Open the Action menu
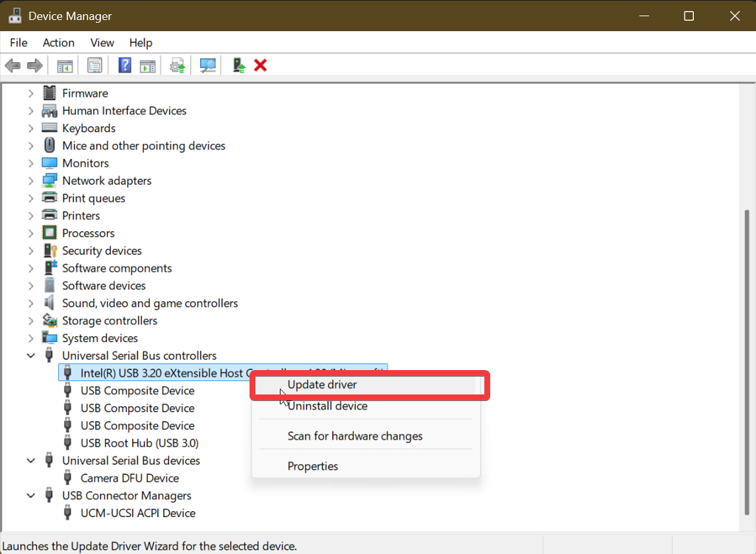Image resolution: width=756 pixels, height=554 pixels. tap(58, 42)
